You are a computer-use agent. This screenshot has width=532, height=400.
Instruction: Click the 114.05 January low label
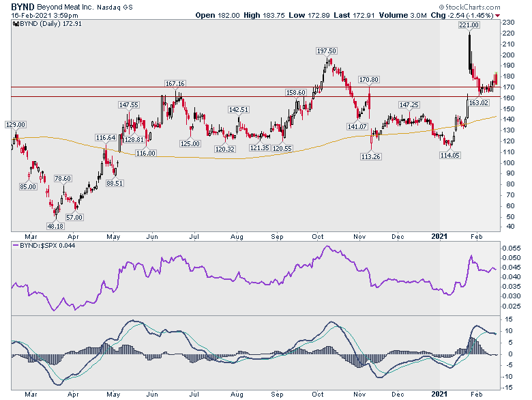(450, 155)
